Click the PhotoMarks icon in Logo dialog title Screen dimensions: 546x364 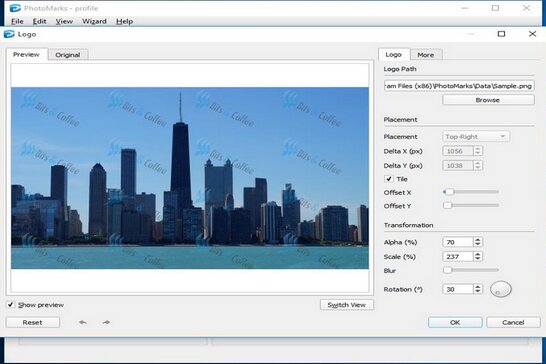pos(9,34)
